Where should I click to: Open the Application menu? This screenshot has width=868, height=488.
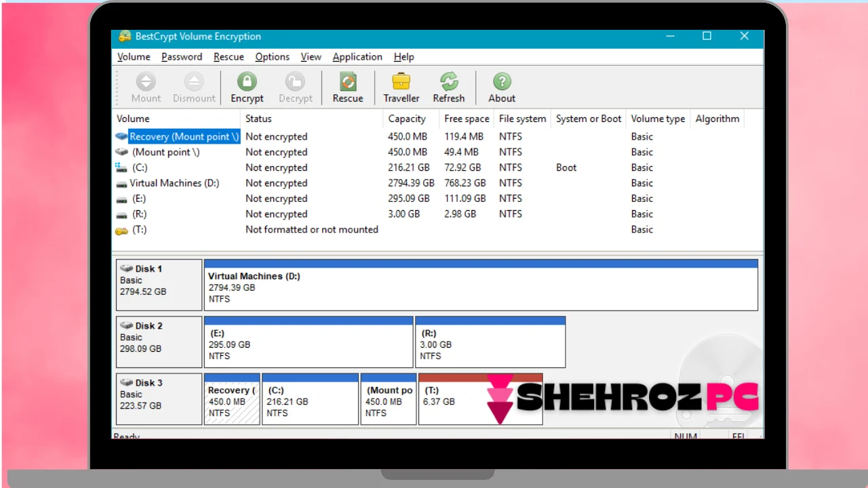[x=357, y=57]
